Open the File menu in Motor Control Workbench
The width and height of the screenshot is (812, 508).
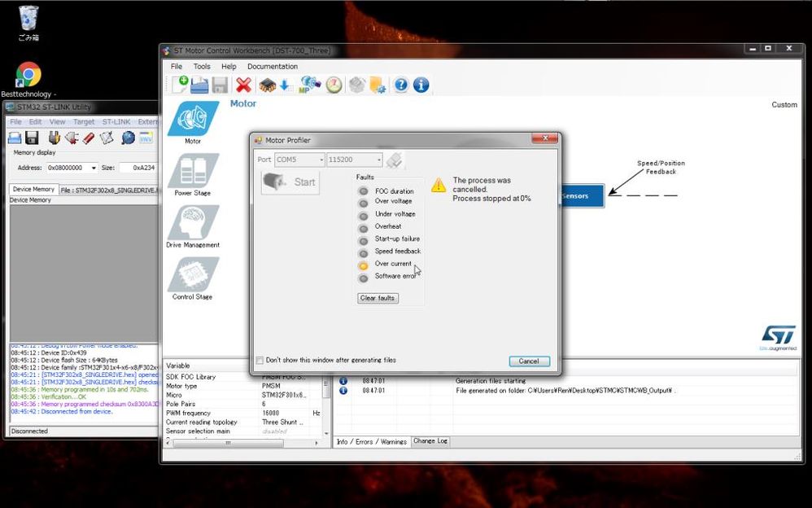tap(177, 67)
